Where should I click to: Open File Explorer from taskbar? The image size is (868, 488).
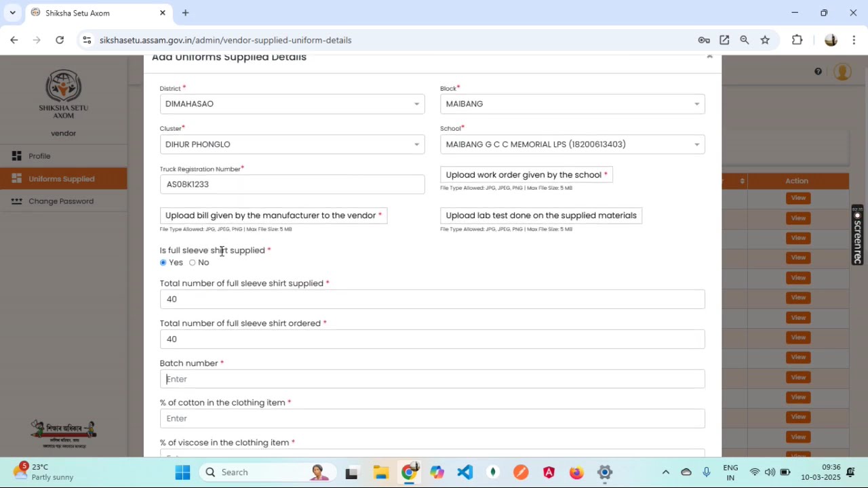tap(380, 472)
